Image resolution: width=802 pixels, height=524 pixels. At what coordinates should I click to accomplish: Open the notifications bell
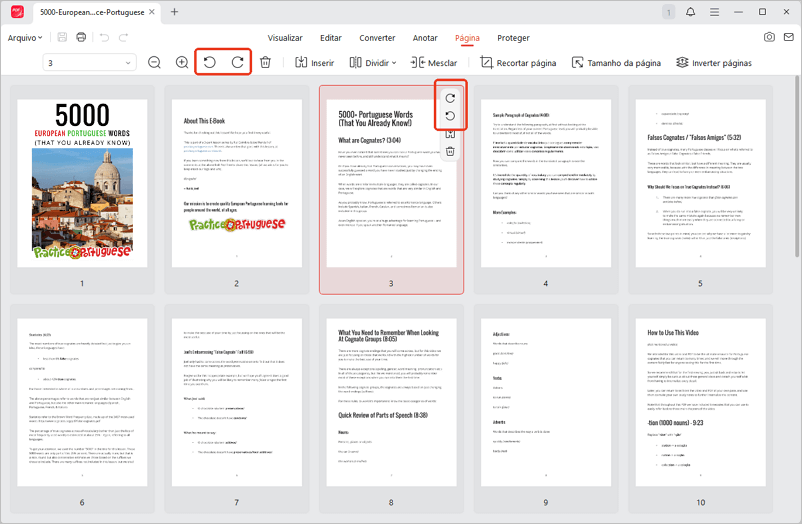coord(690,12)
